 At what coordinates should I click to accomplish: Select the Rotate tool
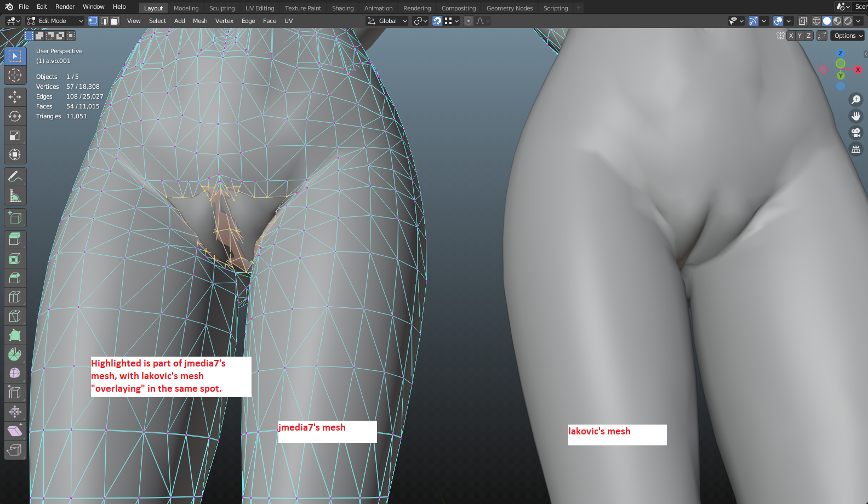[x=15, y=116]
